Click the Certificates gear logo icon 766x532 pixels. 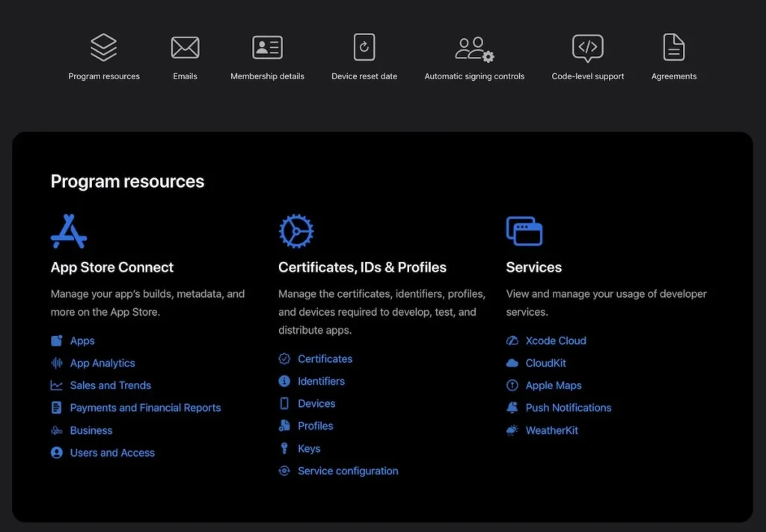coord(296,231)
